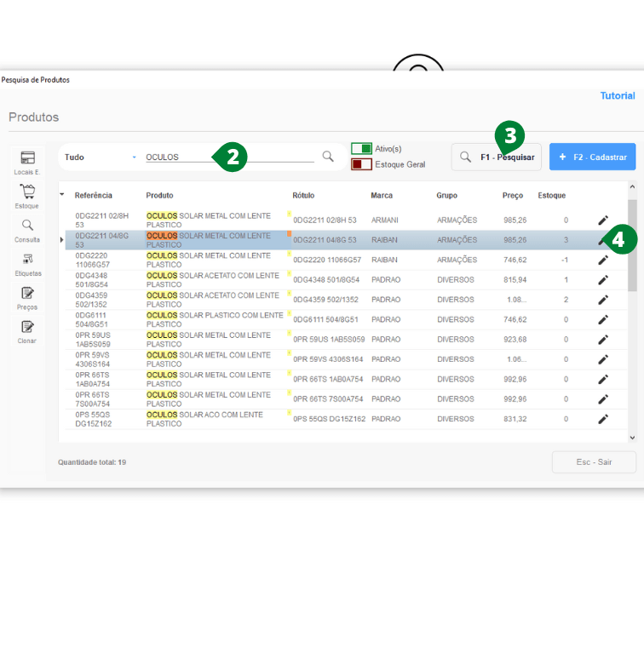Click price cell 815,94
The width and height of the screenshot is (644, 647).
(515, 280)
